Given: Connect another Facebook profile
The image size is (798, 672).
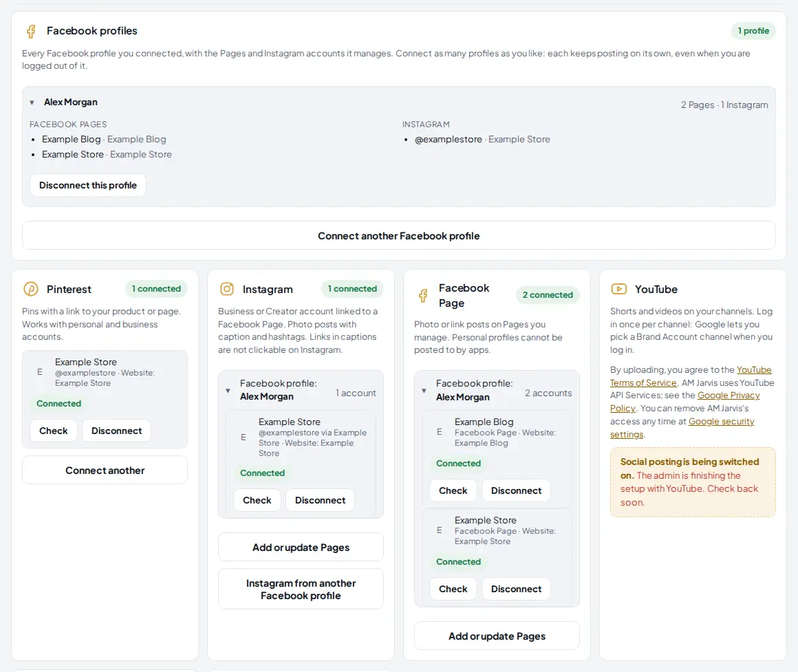Looking at the screenshot, I should [x=398, y=235].
